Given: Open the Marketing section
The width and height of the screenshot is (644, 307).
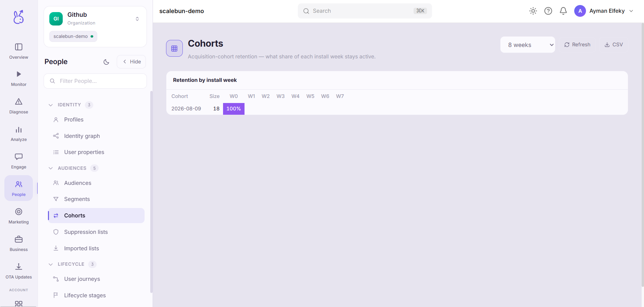Looking at the screenshot, I should (19, 216).
